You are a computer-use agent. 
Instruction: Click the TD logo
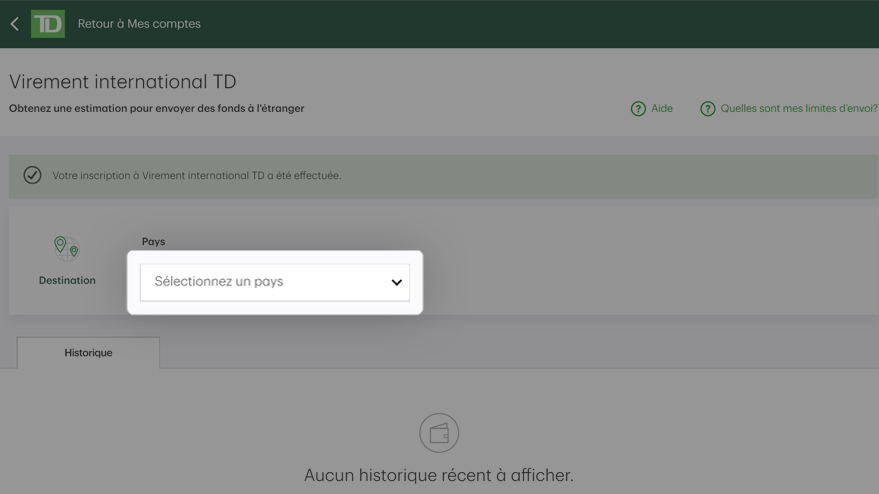pos(48,24)
